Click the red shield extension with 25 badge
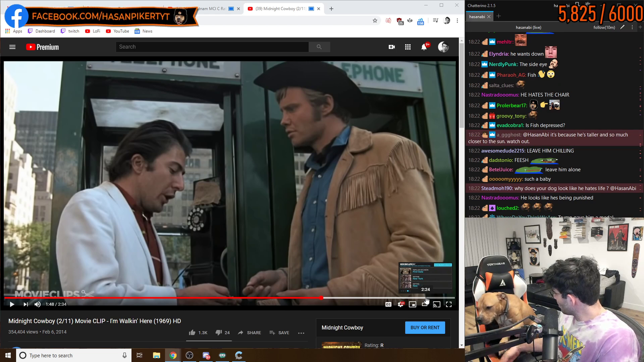Screen dimensions: 644x362 pos(400,21)
